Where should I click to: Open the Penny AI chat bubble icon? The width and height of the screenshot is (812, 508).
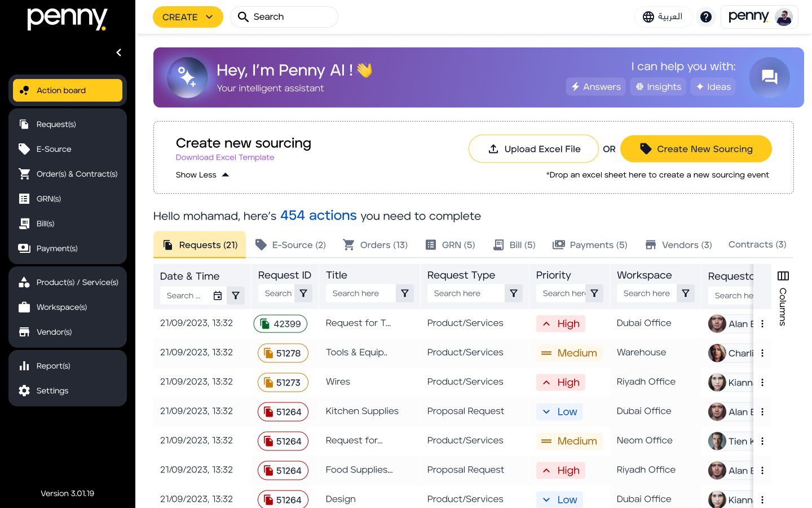[x=769, y=77]
